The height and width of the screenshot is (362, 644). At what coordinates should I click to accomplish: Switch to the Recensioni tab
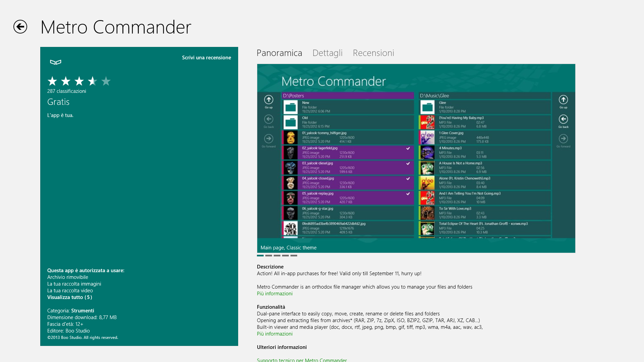pos(373,53)
